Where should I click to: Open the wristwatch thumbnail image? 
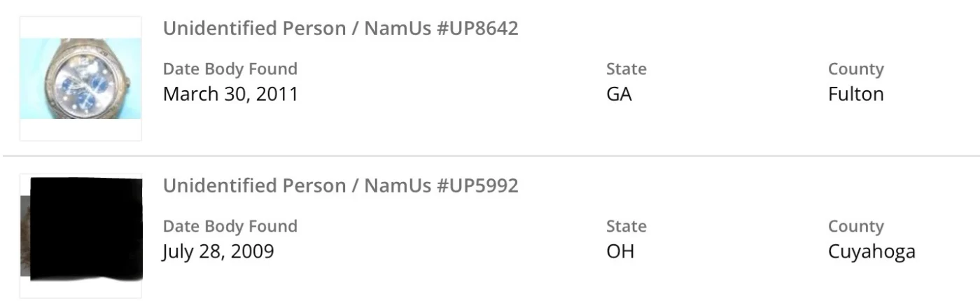click(80, 78)
